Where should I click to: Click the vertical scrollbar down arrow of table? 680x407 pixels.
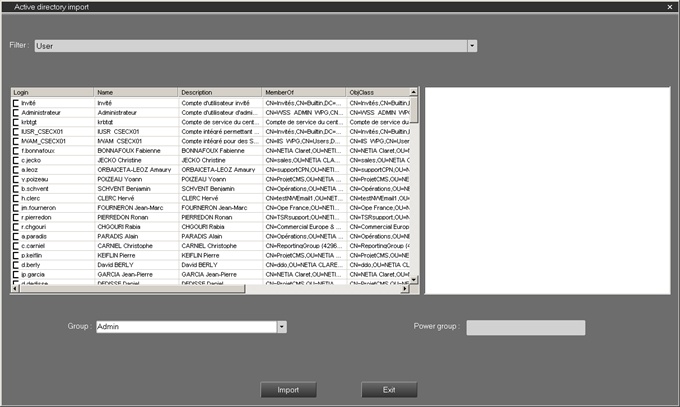[x=415, y=280]
